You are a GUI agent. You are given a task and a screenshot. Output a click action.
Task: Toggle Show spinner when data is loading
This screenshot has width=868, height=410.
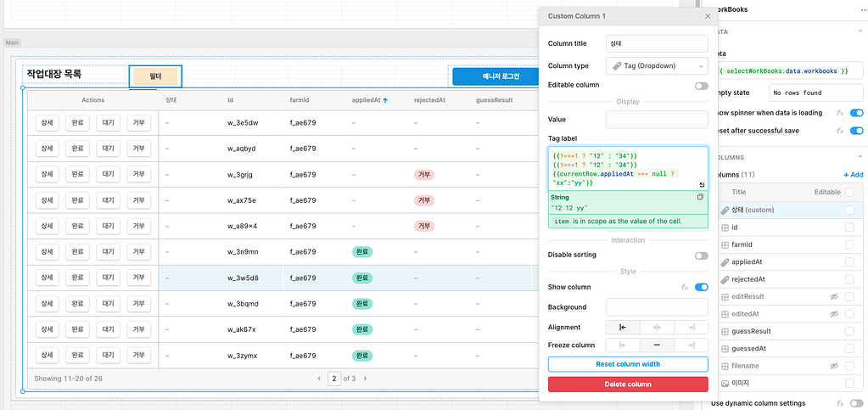(857, 113)
